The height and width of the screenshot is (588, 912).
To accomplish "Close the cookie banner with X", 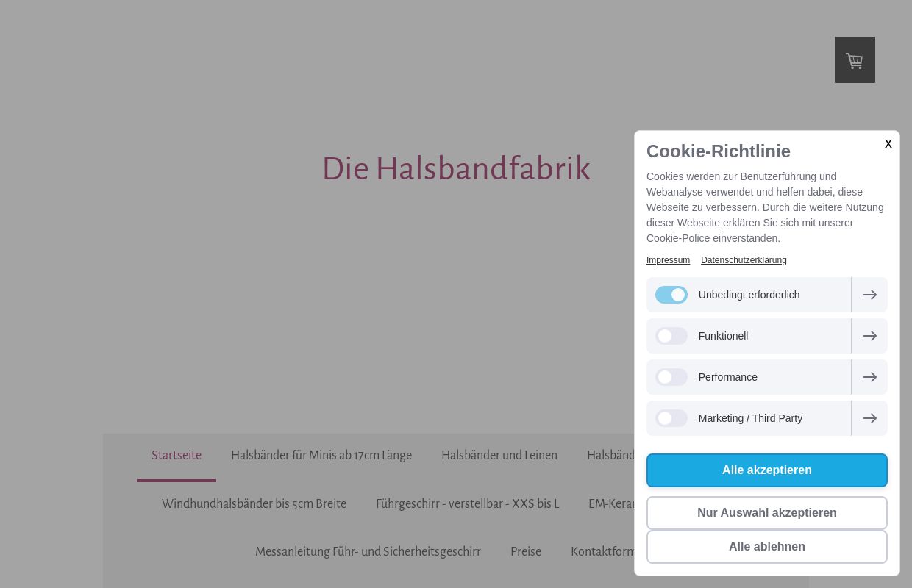I will point(888,144).
